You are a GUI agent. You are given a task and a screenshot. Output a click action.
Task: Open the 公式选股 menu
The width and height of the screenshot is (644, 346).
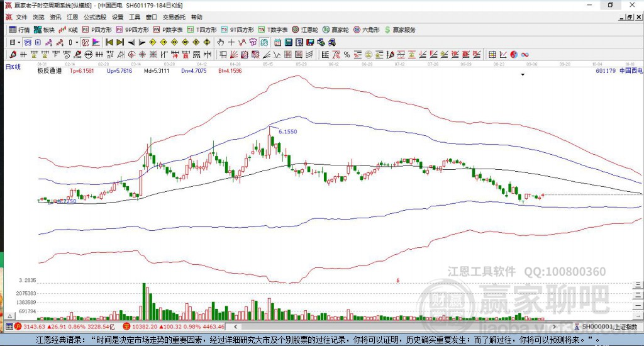(95, 17)
